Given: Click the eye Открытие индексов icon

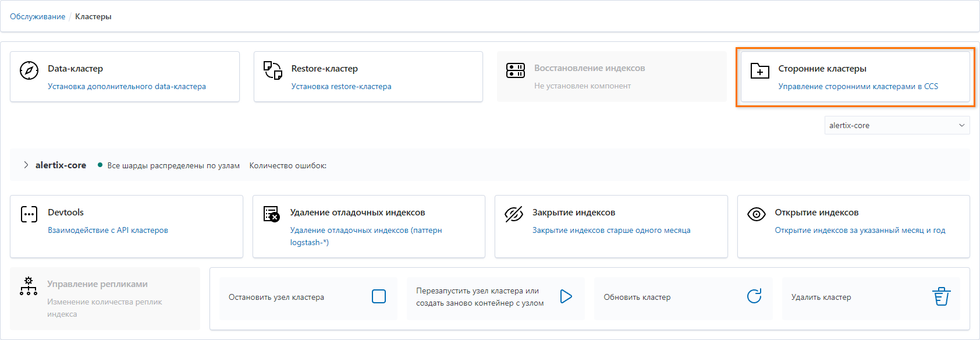Looking at the screenshot, I should click(756, 214).
